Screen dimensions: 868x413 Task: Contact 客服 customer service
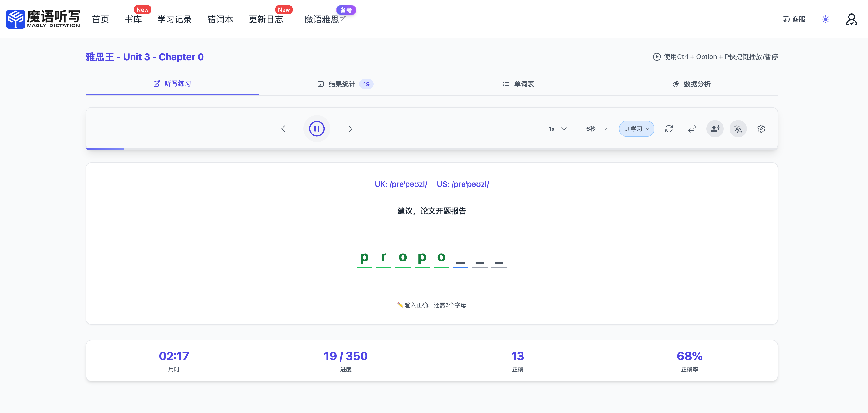pyautogui.click(x=794, y=19)
